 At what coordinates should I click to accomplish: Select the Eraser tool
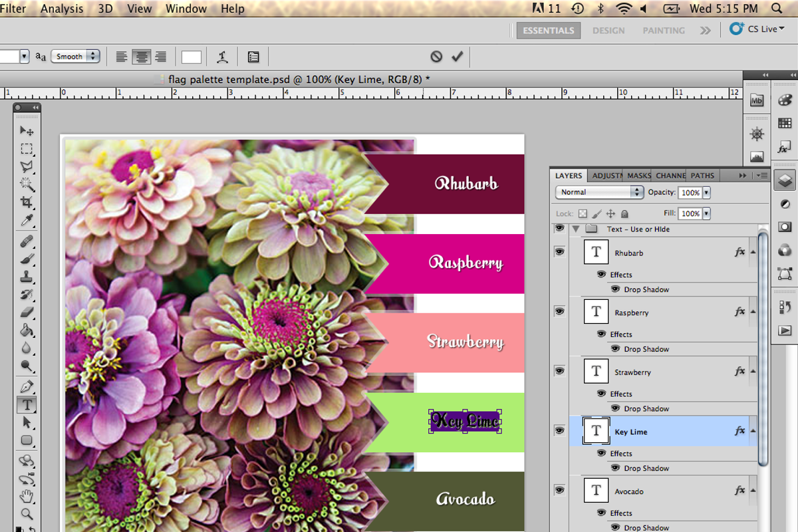pyautogui.click(x=27, y=312)
